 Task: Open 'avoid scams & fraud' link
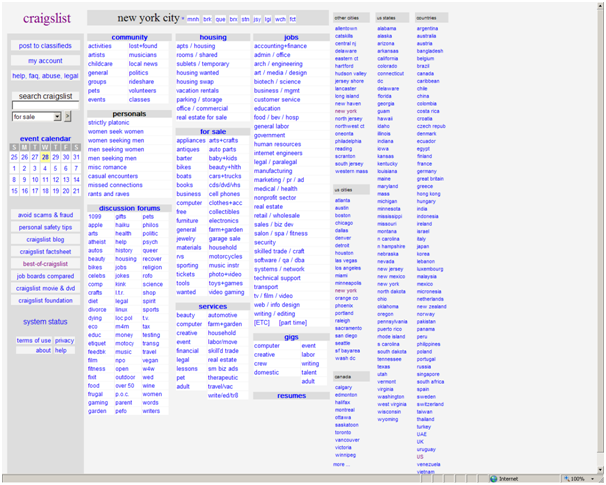coord(45,215)
